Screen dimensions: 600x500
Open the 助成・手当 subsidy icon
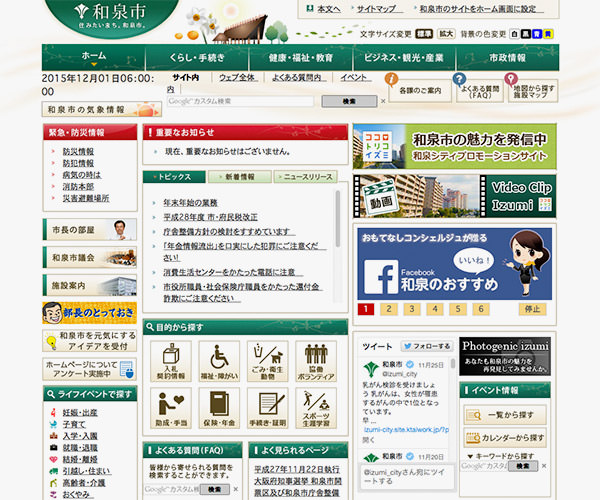point(171,409)
